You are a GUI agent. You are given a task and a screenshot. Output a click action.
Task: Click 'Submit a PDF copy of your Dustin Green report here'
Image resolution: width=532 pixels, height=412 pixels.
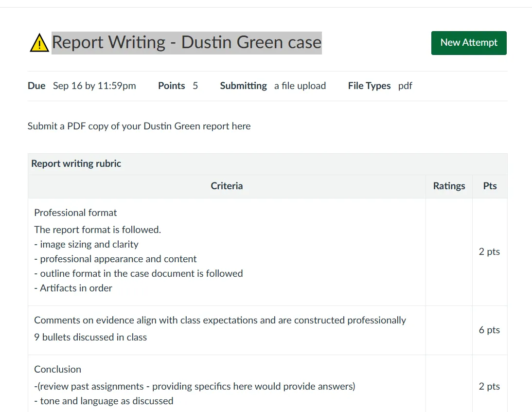pos(139,126)
